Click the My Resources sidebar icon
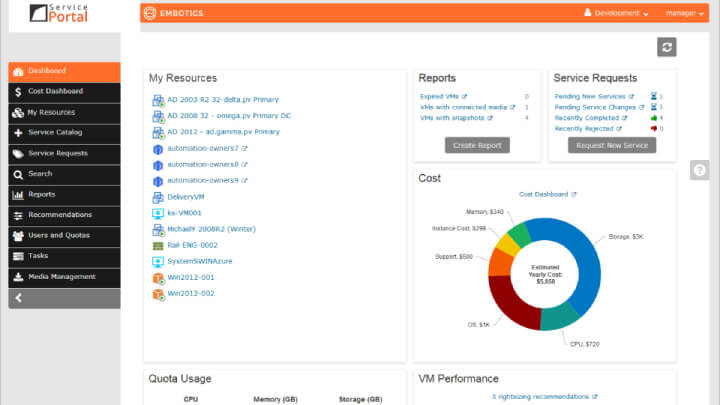This screenshot has width=720, height=405. pos(18,112)
